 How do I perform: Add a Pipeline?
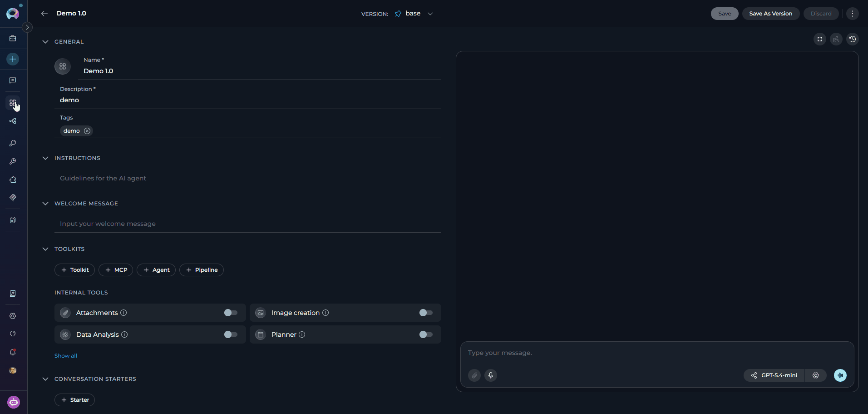click(x=202, y=270)
